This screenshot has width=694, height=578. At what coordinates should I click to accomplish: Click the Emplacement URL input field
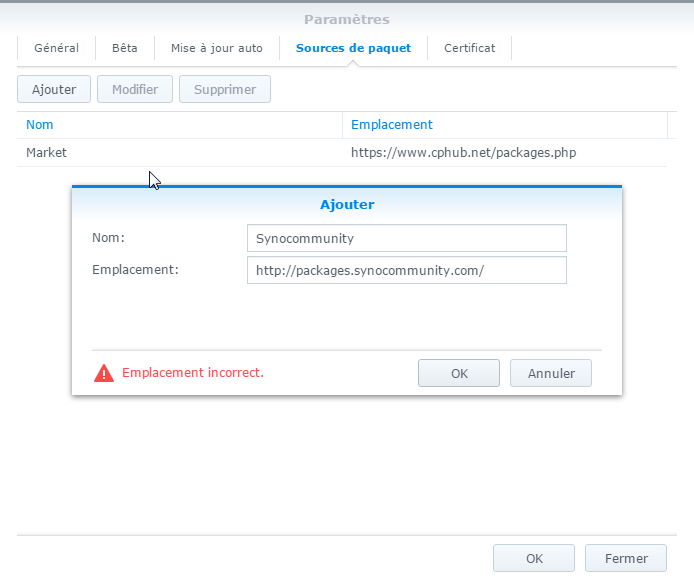pos(406,270)
